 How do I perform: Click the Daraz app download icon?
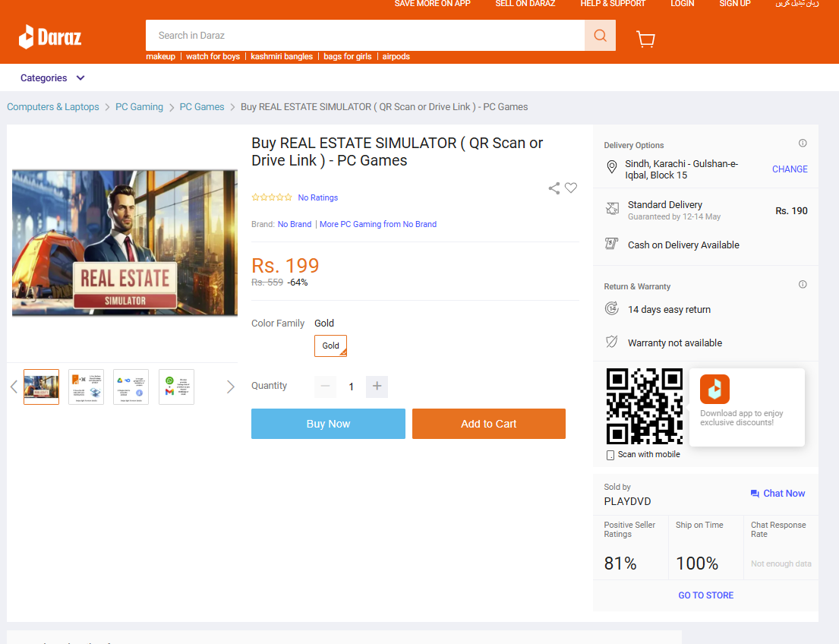[x=714, y=389]
